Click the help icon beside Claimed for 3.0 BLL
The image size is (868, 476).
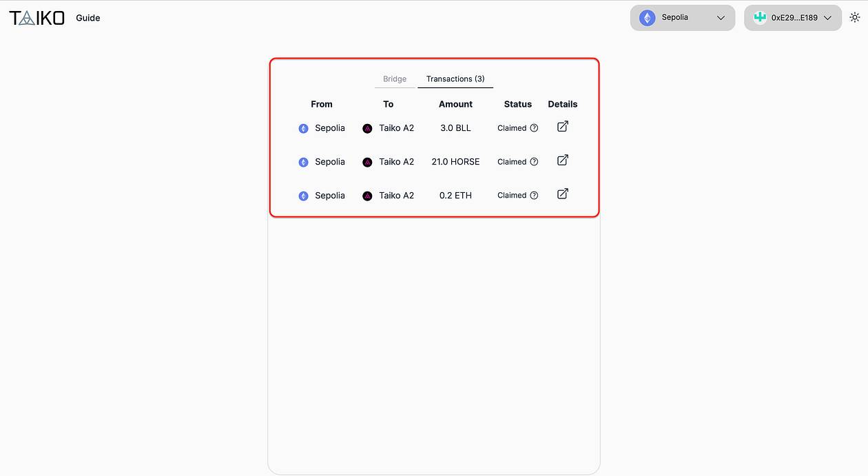click(x=534, y=128)
